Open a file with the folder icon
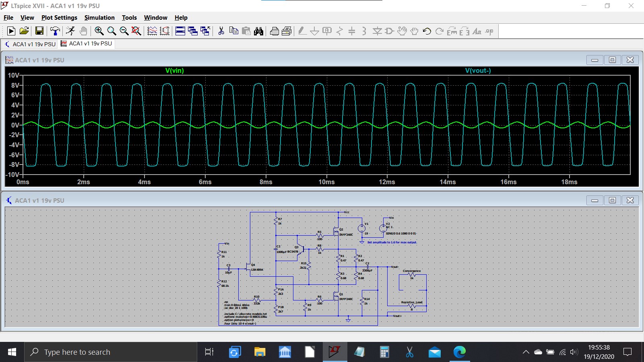The height and width of the screenshot is (362, 644). click(24, 31)
